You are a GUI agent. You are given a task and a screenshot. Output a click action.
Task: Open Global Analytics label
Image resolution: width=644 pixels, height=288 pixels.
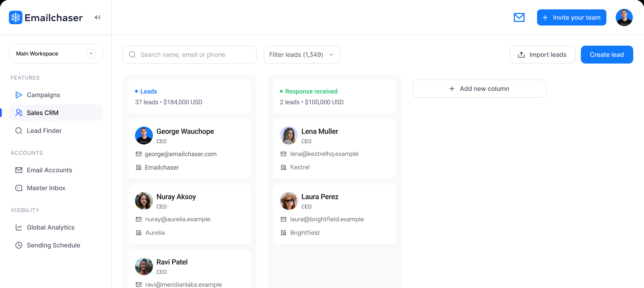click(x=51, y=227)
